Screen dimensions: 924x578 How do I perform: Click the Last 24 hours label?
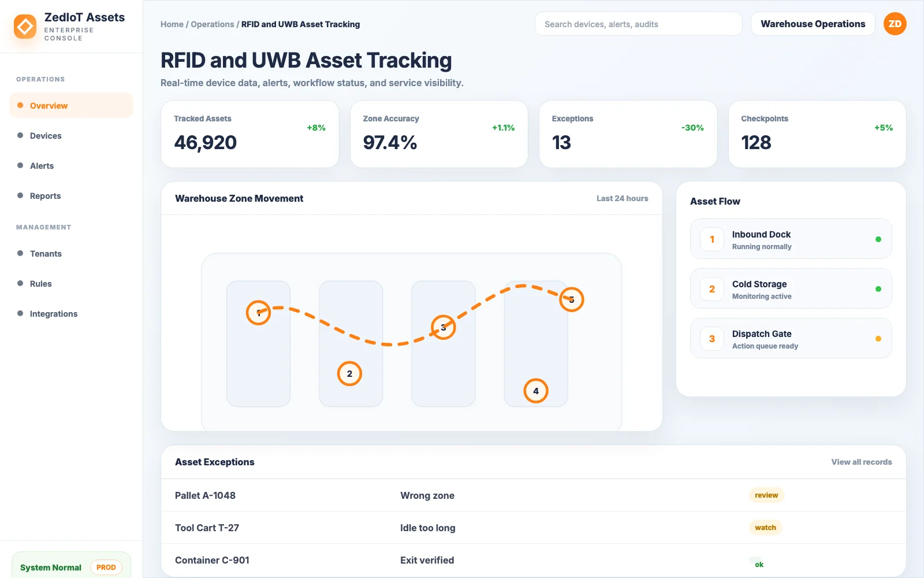(x=622, y=198)
